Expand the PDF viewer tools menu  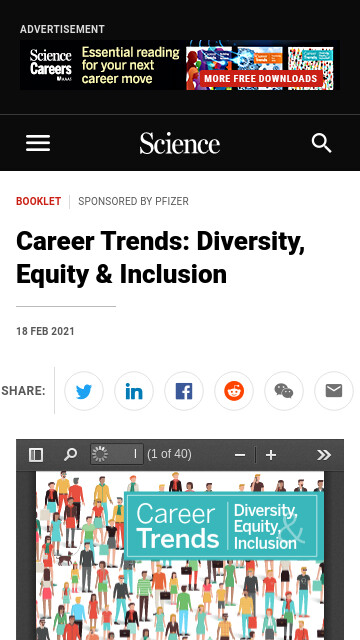(324, 455)
